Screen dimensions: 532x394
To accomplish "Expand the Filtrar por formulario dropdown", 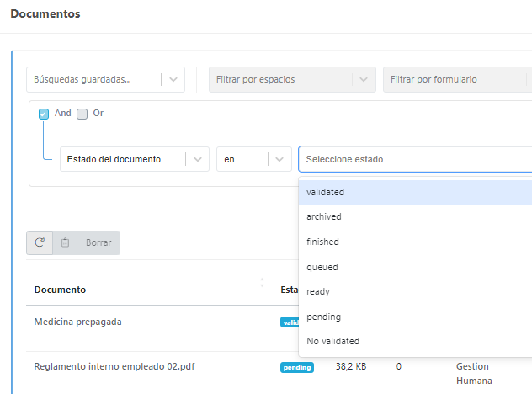I will (x=455, y=79).
